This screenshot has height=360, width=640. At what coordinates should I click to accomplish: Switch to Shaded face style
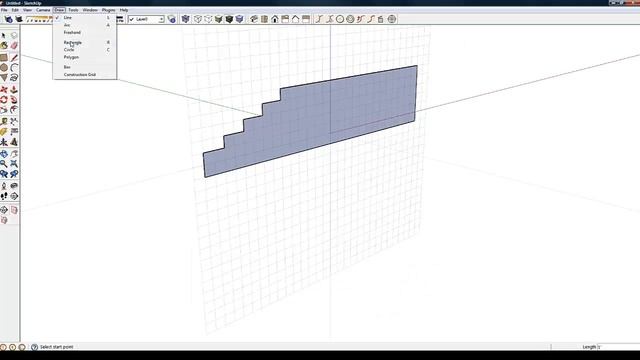point(219,19)
